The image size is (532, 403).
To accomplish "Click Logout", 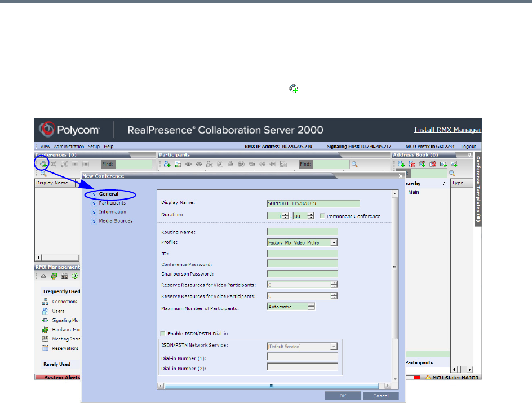I will click(x=468, y=147).
